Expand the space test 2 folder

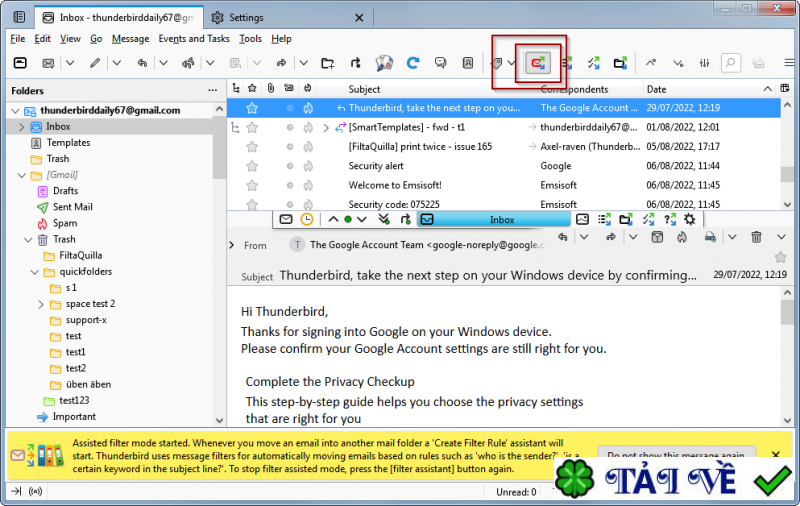point(41,304)
